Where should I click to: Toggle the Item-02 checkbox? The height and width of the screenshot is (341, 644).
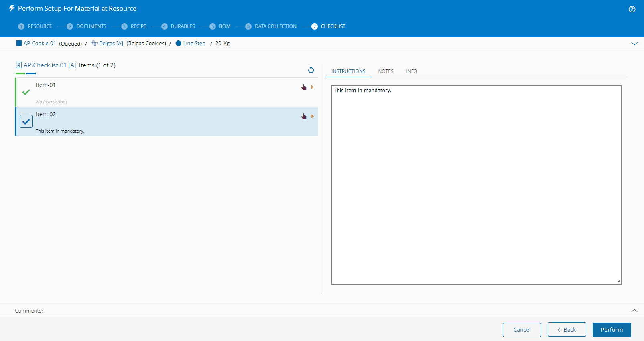pos(26,121)
